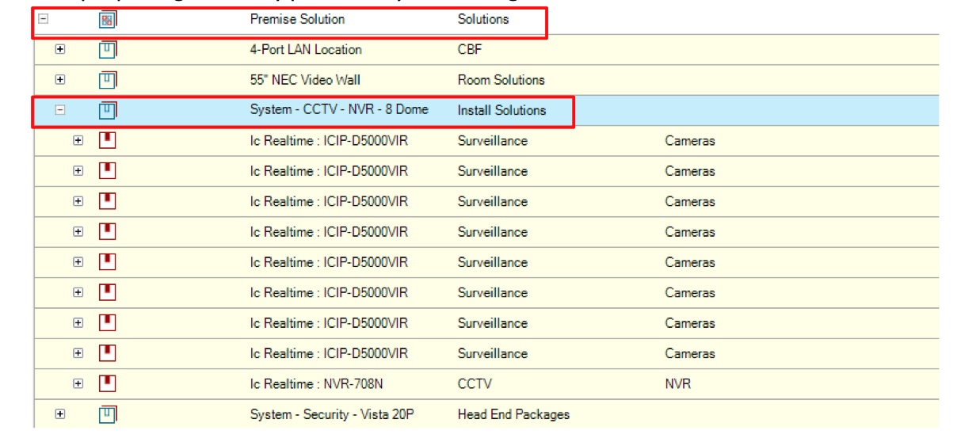The width and height of the screenshot is (980, 438).
Task: Expand the 4-Port LAN Location row
Action: click(x=60, y=49)
